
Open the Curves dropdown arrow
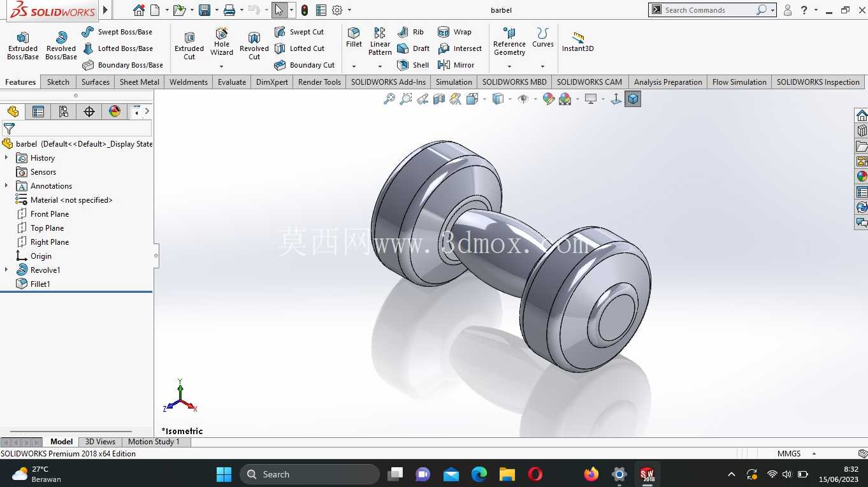[x=543, y=66]
